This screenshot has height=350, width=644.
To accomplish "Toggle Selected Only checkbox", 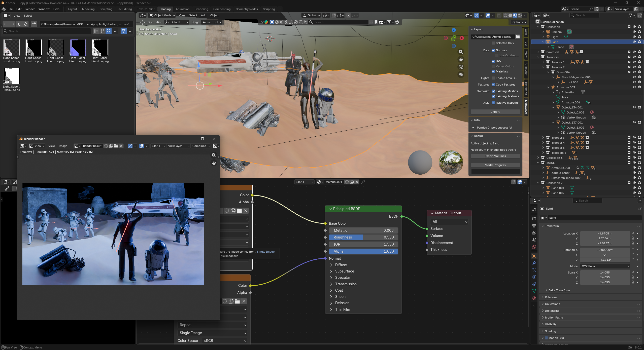I will click(493, 43).
